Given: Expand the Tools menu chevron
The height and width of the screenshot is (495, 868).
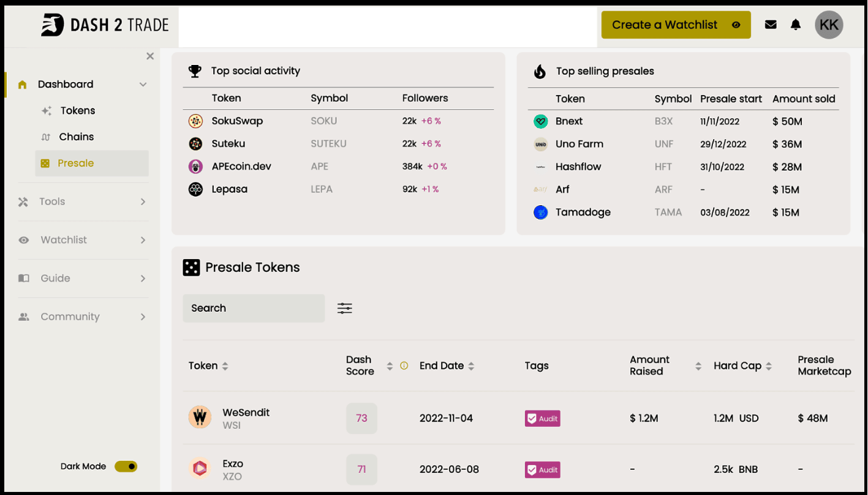Looking at the screenshot, I should [143, 202].
